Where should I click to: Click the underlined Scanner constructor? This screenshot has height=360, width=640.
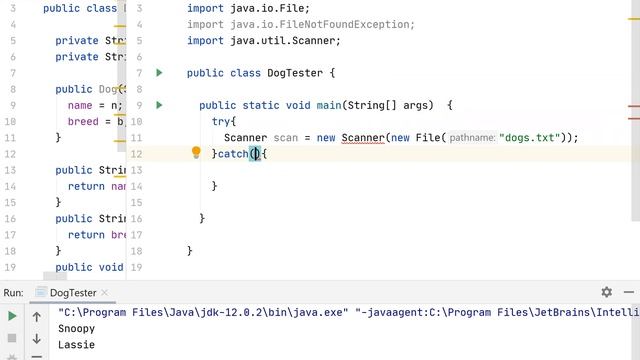pos(363,138)
